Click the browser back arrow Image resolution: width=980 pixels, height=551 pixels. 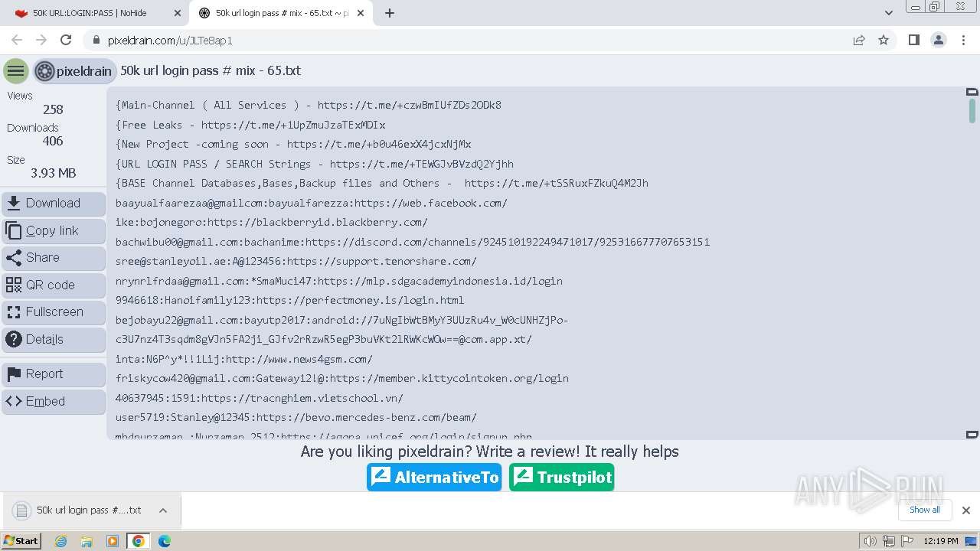(x=17, y=41)
